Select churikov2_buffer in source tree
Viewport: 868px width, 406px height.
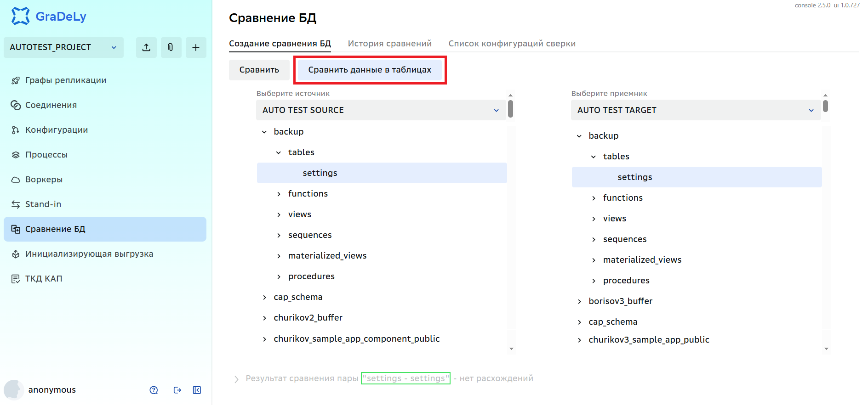point(308,318)
